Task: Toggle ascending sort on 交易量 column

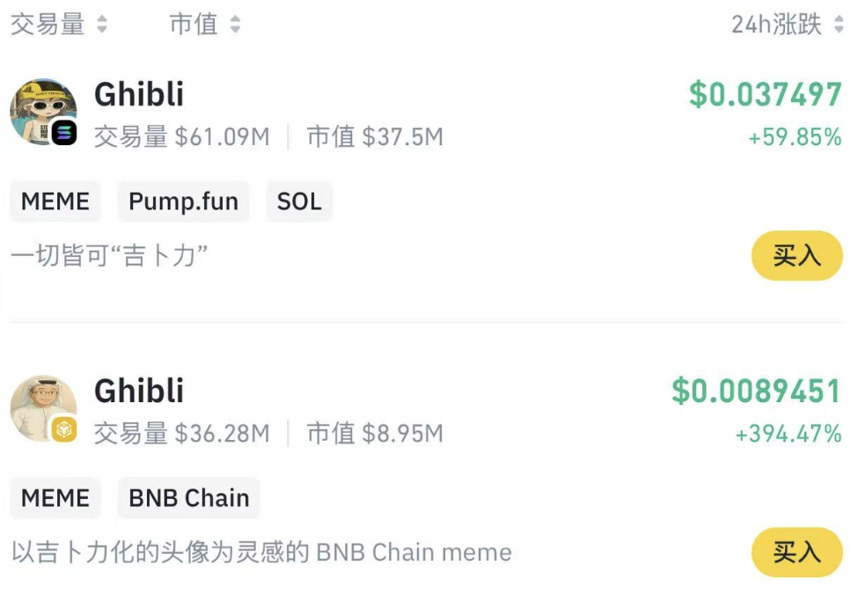Action: [x=100, y=24]
